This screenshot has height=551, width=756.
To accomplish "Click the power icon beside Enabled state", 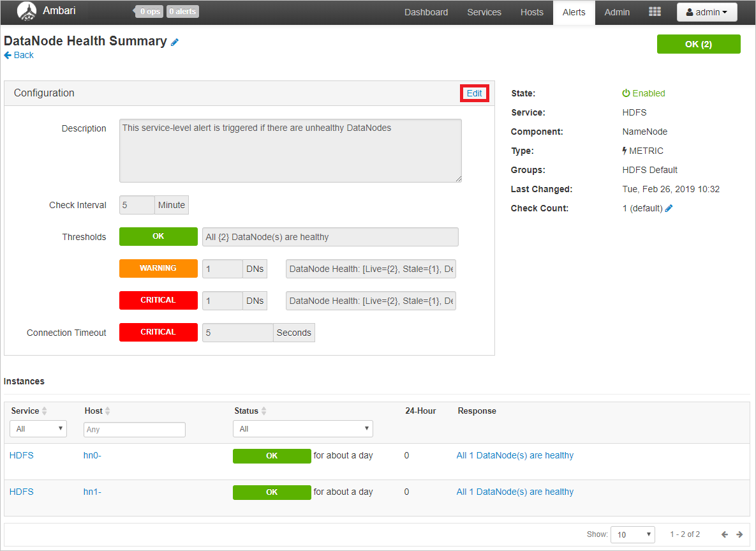I will tap(626, 93).
